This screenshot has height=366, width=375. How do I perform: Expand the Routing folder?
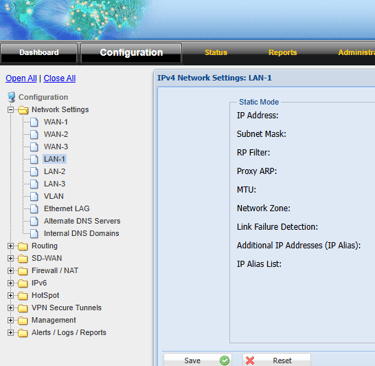[x=11, y=246]
